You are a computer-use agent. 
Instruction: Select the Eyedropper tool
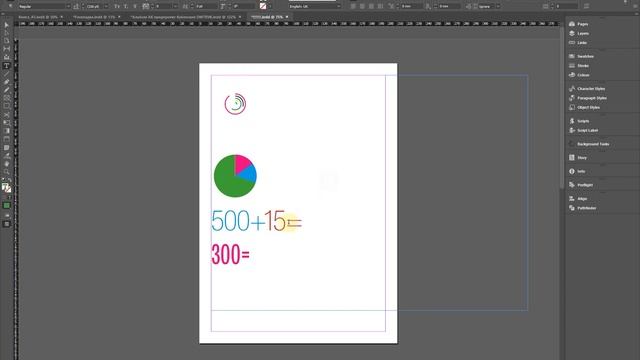coord(6,156)
